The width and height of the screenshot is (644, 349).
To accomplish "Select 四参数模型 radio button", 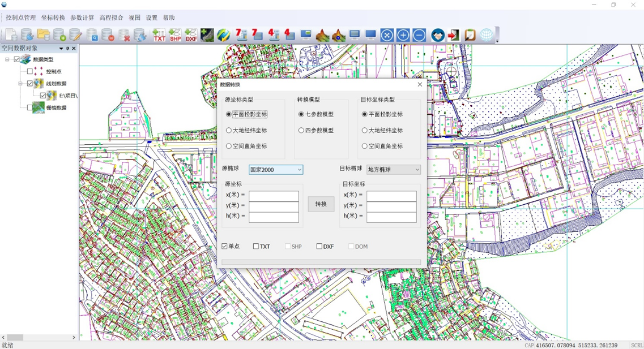I will coord(301,131).
